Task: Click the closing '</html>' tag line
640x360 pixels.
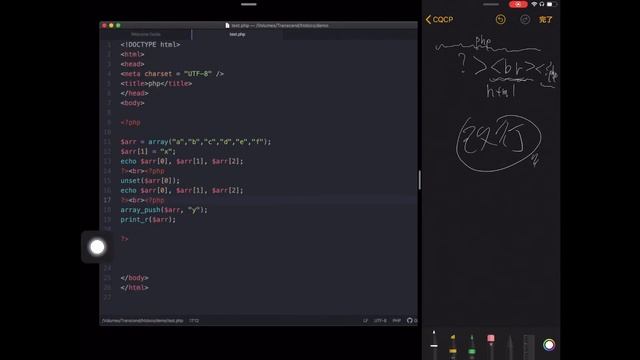Action: [134, 288]
